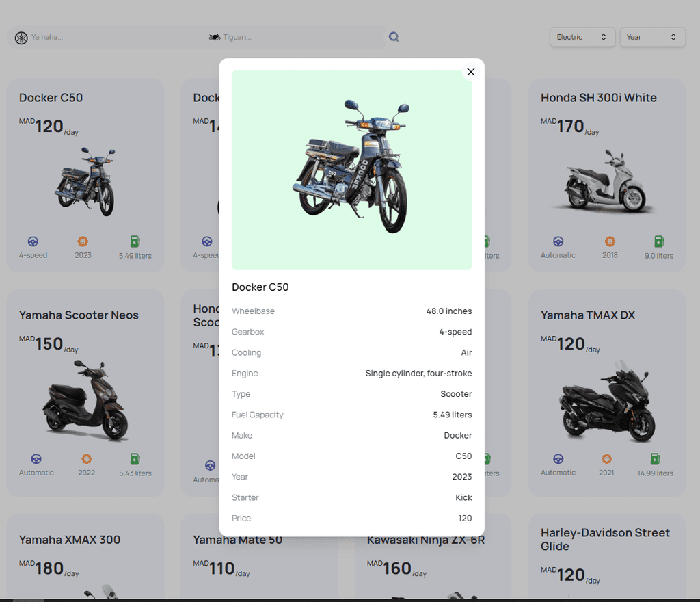Click the gearbox icon on Yamaha Scooter Neos card
Screen dimensions: 700x602
pos(36,459)
